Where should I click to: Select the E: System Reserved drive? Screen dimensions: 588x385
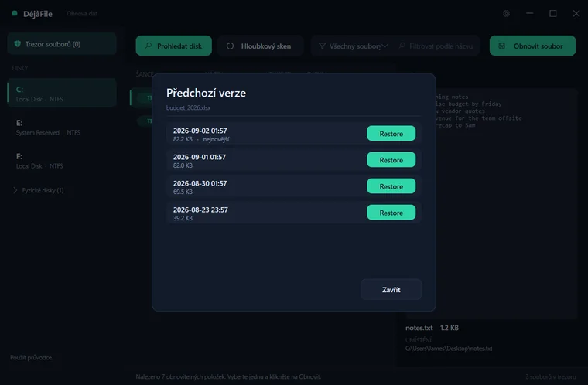pos(62,127)
